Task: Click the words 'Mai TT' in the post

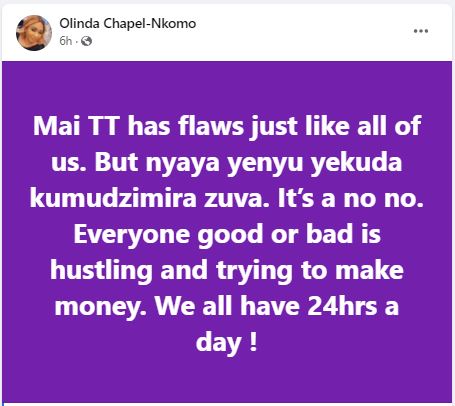Action: pos(76,126)
